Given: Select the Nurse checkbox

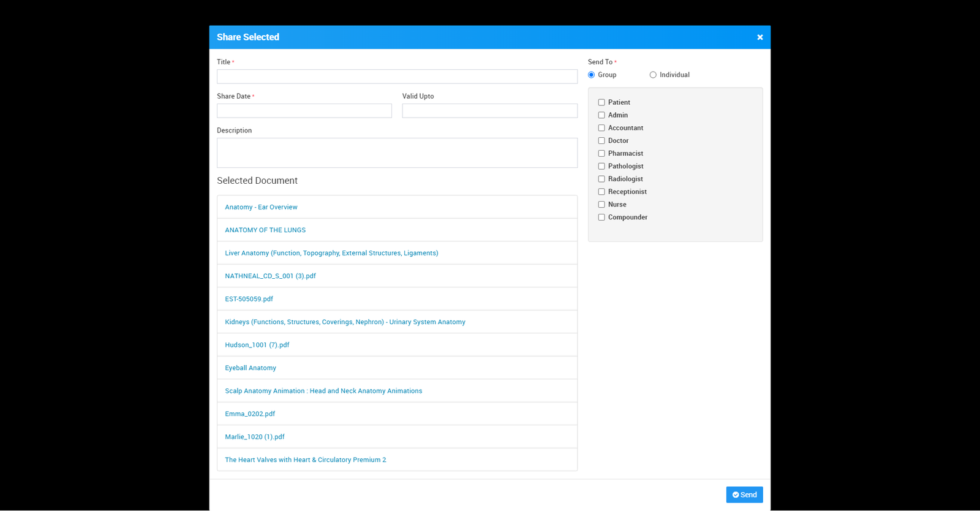Looking at the screenshot, I should (x=601, y=205).
